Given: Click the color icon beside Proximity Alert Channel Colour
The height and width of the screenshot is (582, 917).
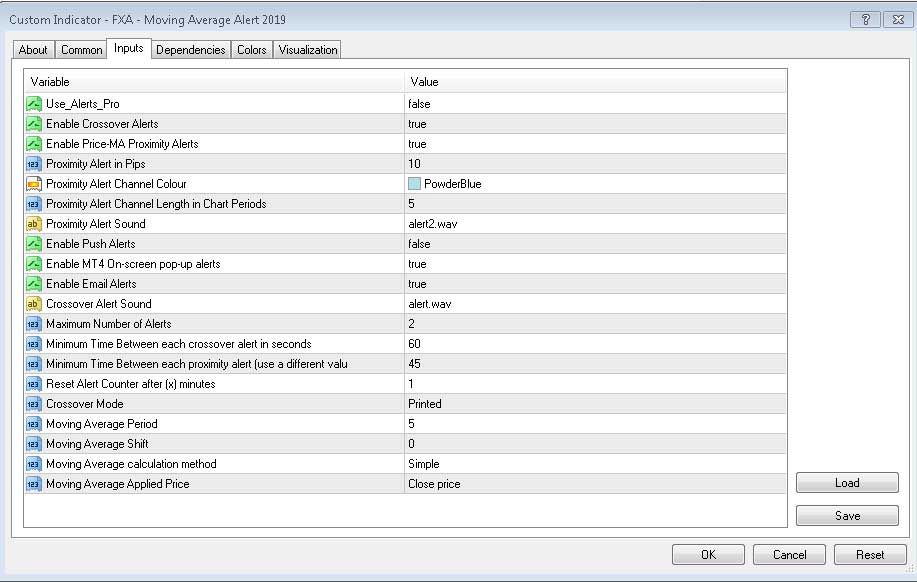Looking at the screenshot, I should click(x=34, y=184).
